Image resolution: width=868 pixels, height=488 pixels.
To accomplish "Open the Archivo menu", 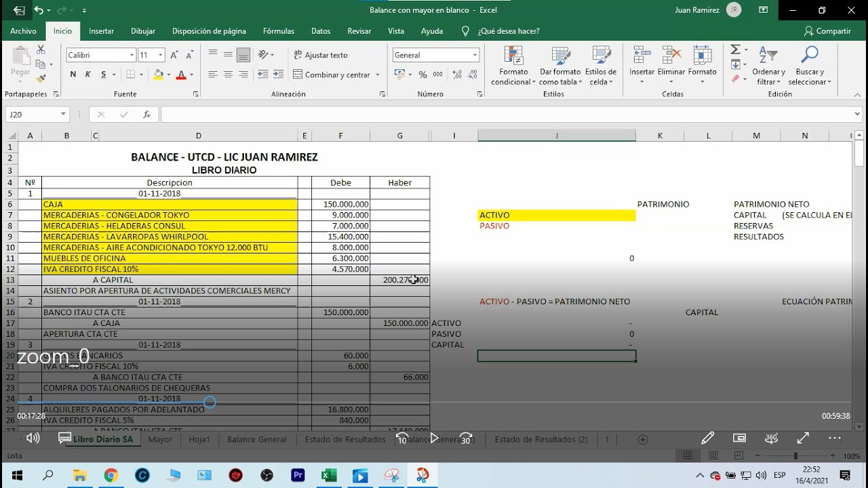I will pyautogui.click(x=23, y=31).
